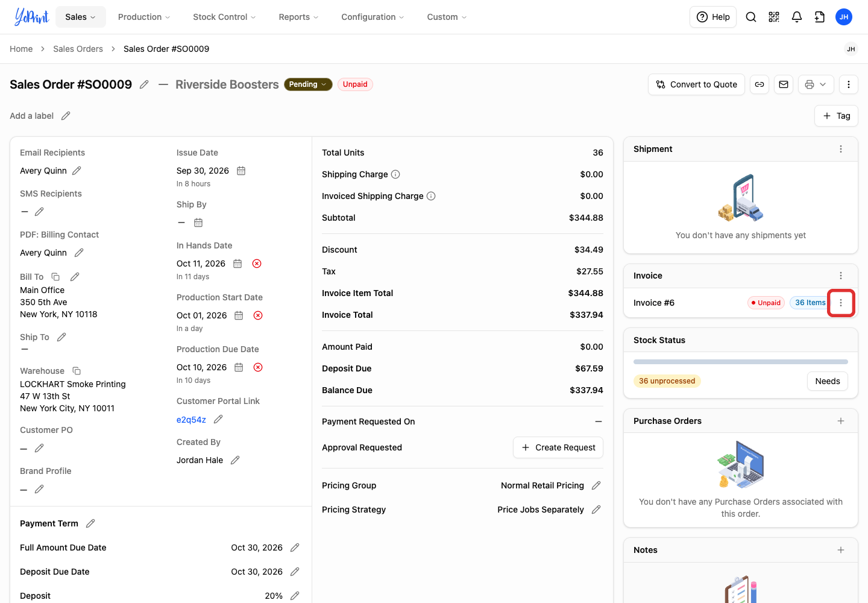Clear the In Hands Date
The height and width of the screenshot is (603, 868).
point(257,264)
